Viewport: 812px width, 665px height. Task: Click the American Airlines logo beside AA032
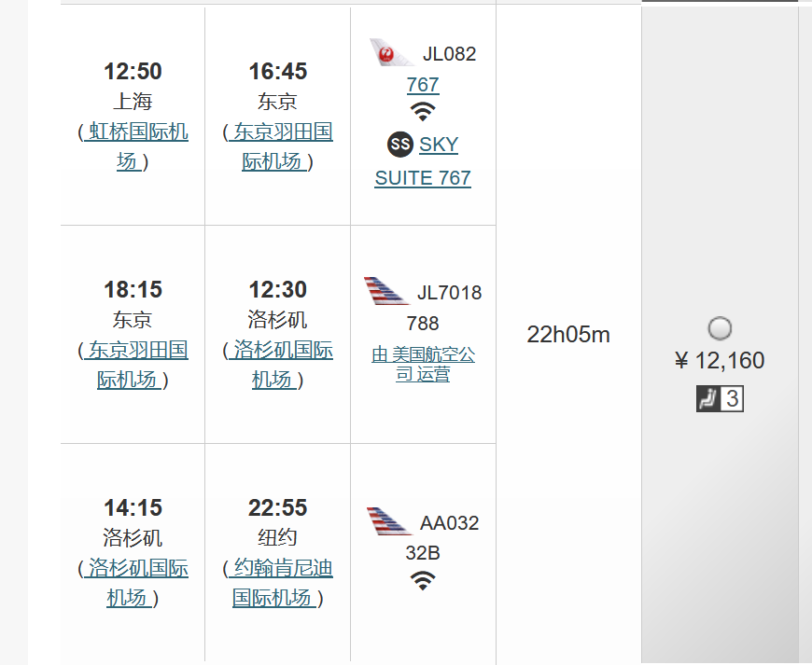[x=389, y=521]
